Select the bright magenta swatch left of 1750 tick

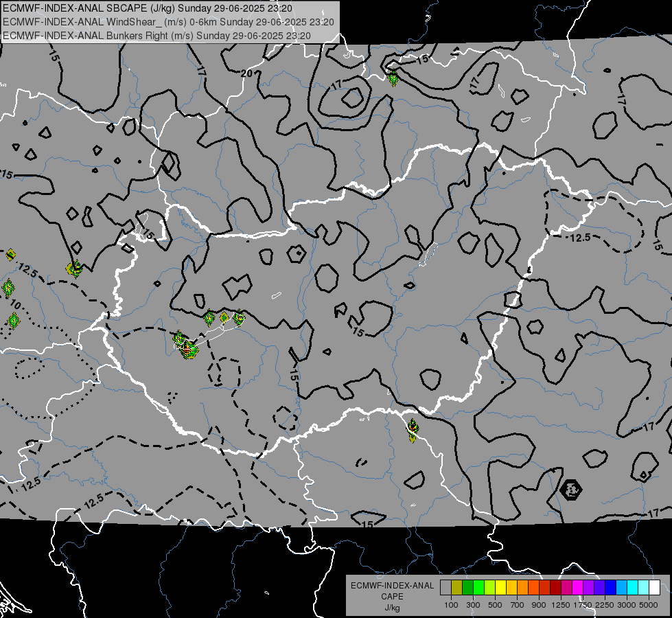(578, 587)
